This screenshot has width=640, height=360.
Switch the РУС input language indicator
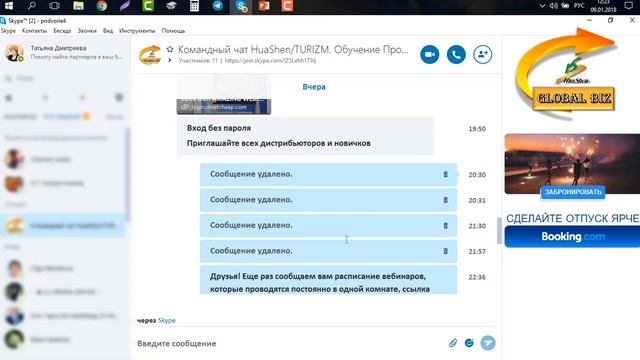pos(579,6)
